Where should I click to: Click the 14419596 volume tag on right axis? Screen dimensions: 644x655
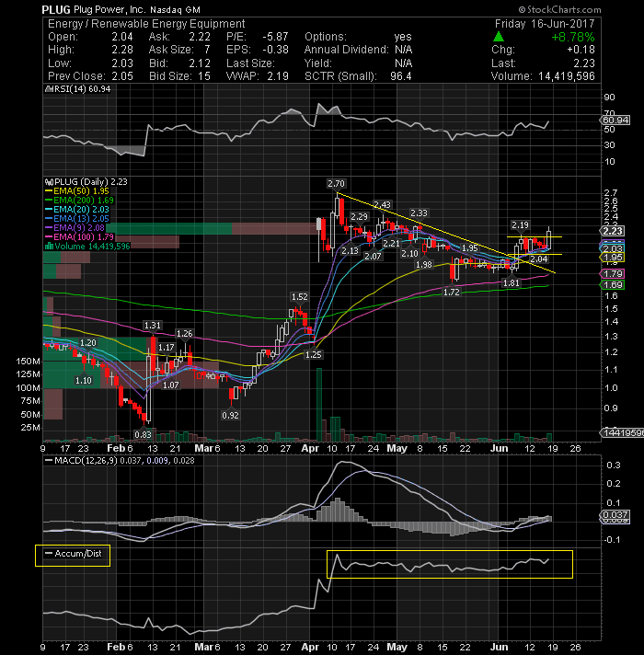(x=622, y=432)
